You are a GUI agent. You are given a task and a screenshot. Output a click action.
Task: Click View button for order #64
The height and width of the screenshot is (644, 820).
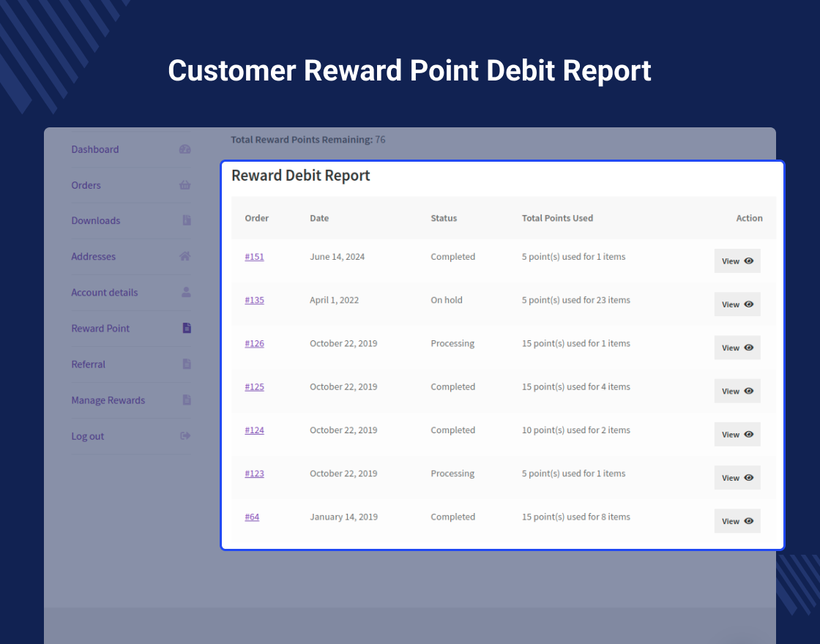coord(737,521)
